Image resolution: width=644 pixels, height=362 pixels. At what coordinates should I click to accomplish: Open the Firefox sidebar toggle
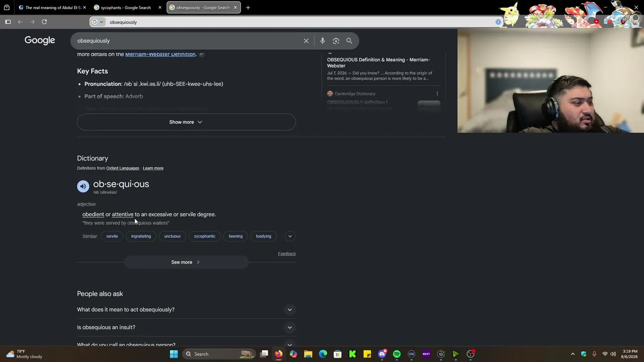tap(8, 22)
